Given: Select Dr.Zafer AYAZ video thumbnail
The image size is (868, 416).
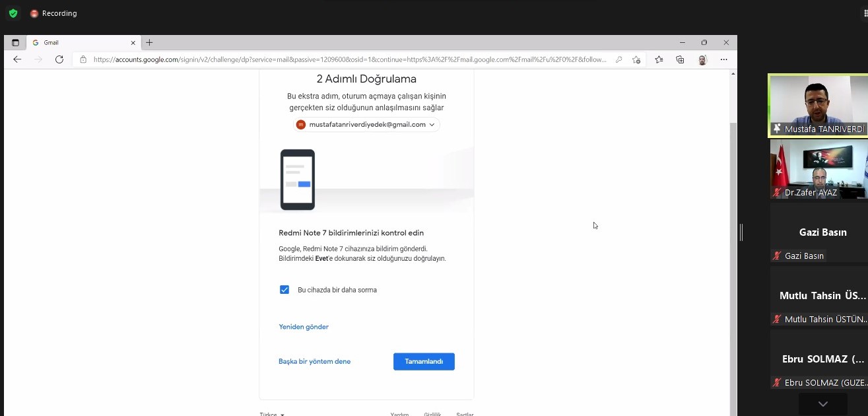Looking at the screenshot, I should [x=819, y=169].
